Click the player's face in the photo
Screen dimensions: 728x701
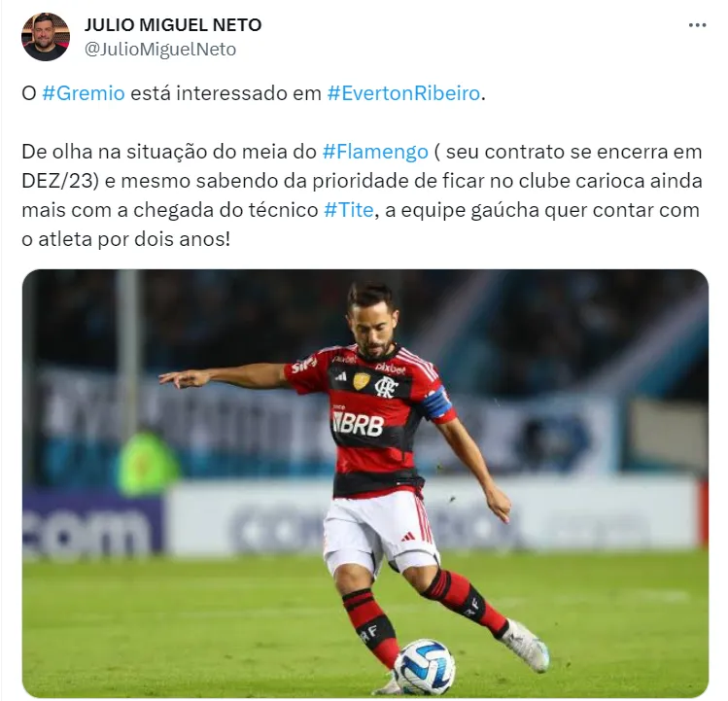[371, 327]
